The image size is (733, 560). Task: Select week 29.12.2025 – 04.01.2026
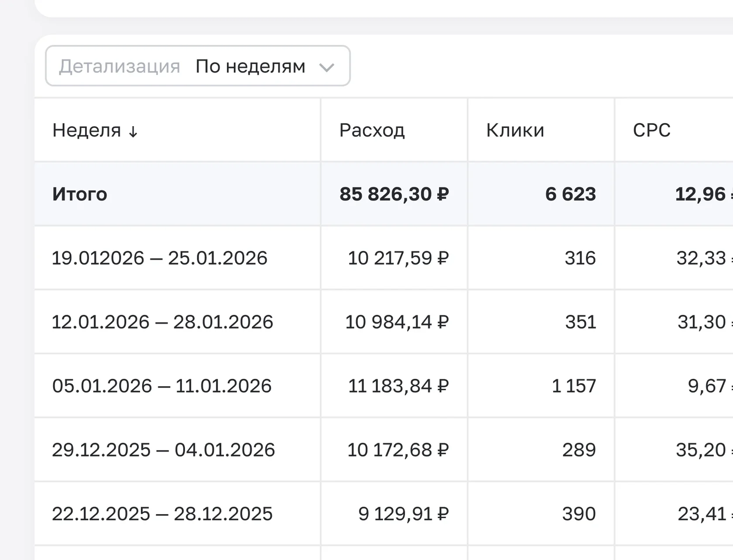163,450
